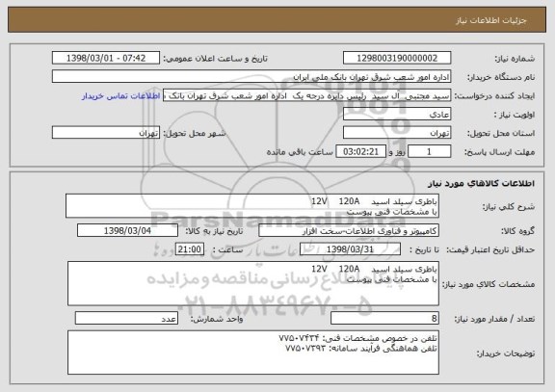Click the label استان محل تحویل
This screenshot has height=392, width=555.
click(x=501, y=133)
